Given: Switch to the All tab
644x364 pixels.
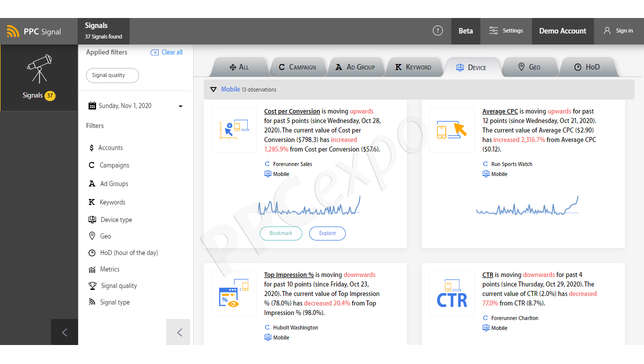Looking at the screenshot, I should 239,67.
